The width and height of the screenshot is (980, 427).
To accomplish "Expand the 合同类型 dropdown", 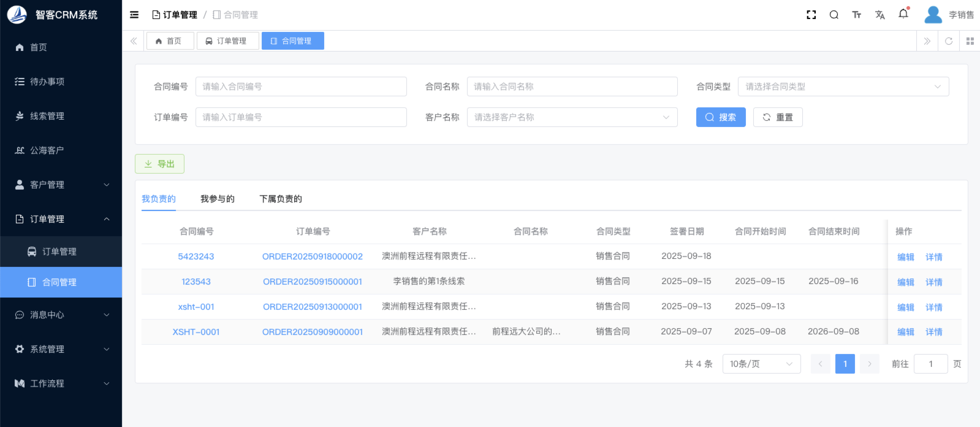I will (x=843, y=87).
